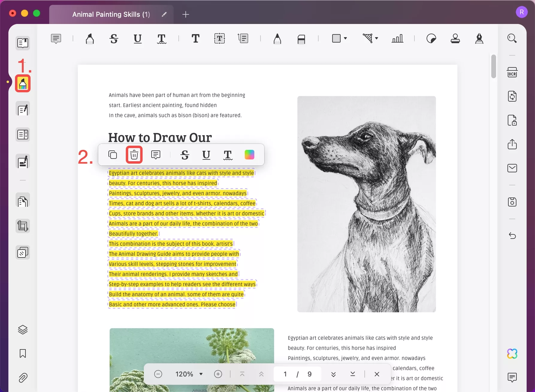Open Attachments paperclip panel

[x=23, y=378]
